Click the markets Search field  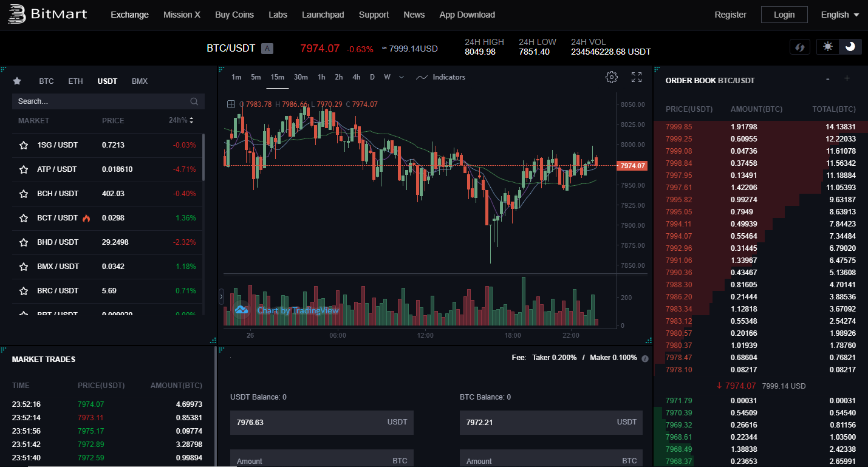point(108,101)
